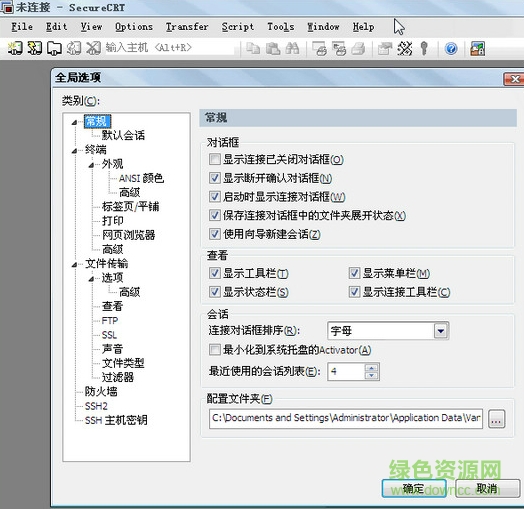Collapse the 选项 tree node arrow

(91, 279)
